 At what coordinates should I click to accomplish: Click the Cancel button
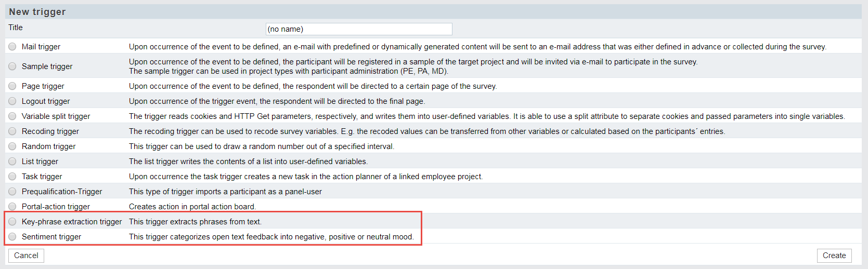point(26,255)
